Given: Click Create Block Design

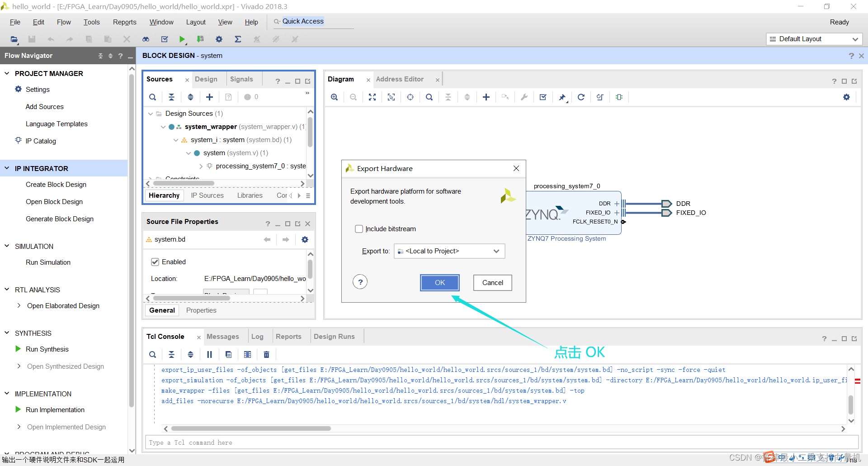Looking at the screenshot, I should 56,185.
